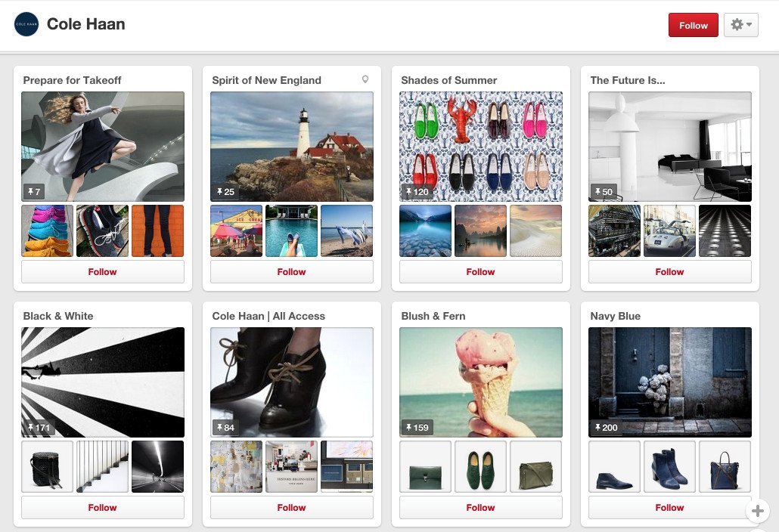Open the Cole Haan | All Access title

point(268,316)
